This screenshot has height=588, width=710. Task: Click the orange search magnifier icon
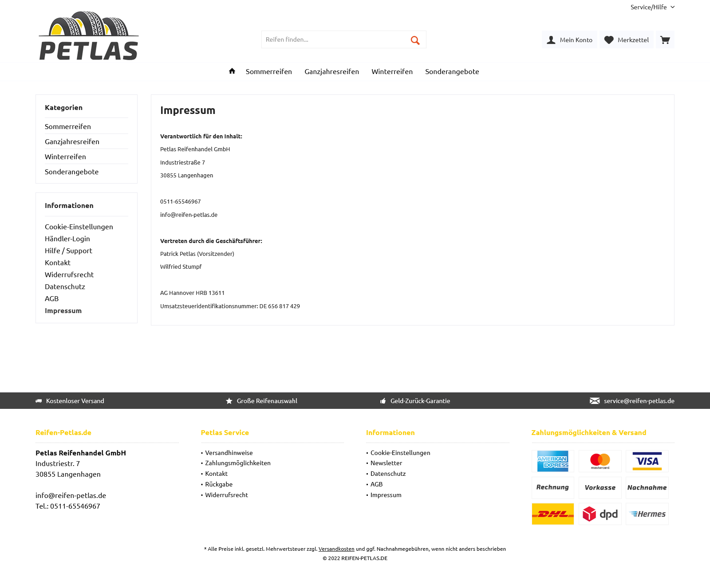click(x=415, y=40)
